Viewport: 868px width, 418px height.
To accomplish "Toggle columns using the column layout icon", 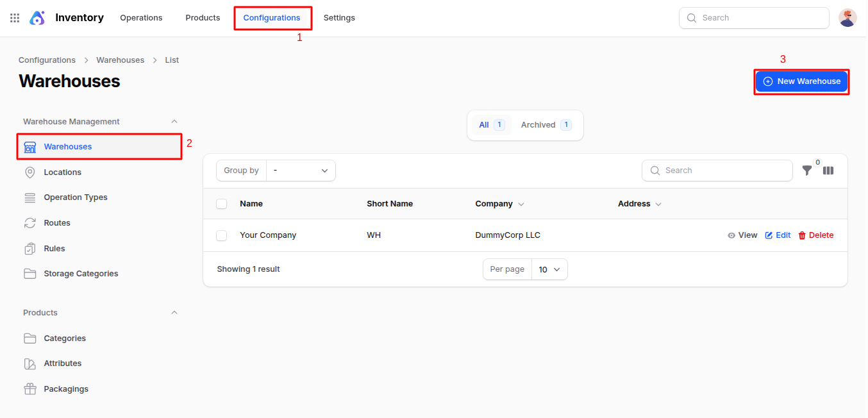I will pos(828,171).
